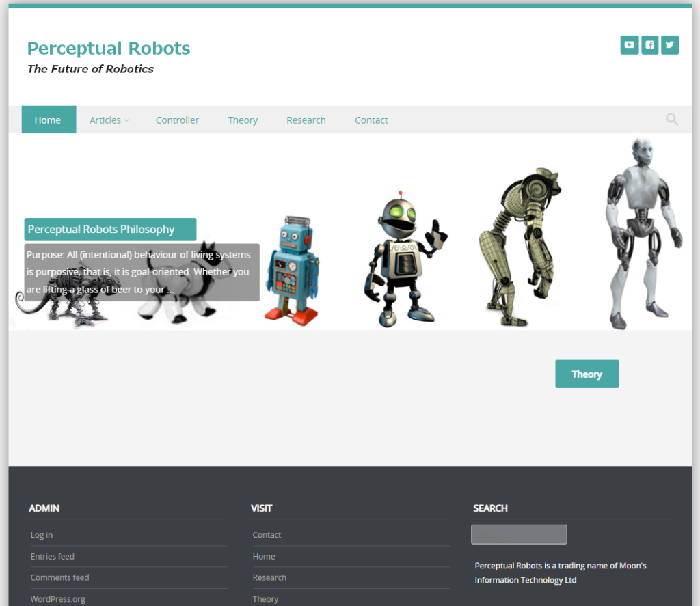700x606 pixels.
Task: Click the footer search input field
Action: click(519, 534)
